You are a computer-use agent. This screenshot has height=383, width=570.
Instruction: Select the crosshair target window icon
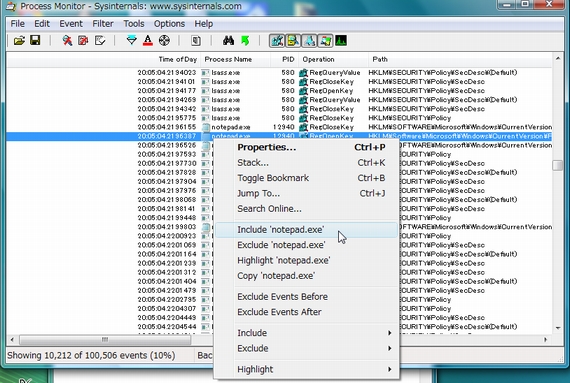(x=164, y=40)
